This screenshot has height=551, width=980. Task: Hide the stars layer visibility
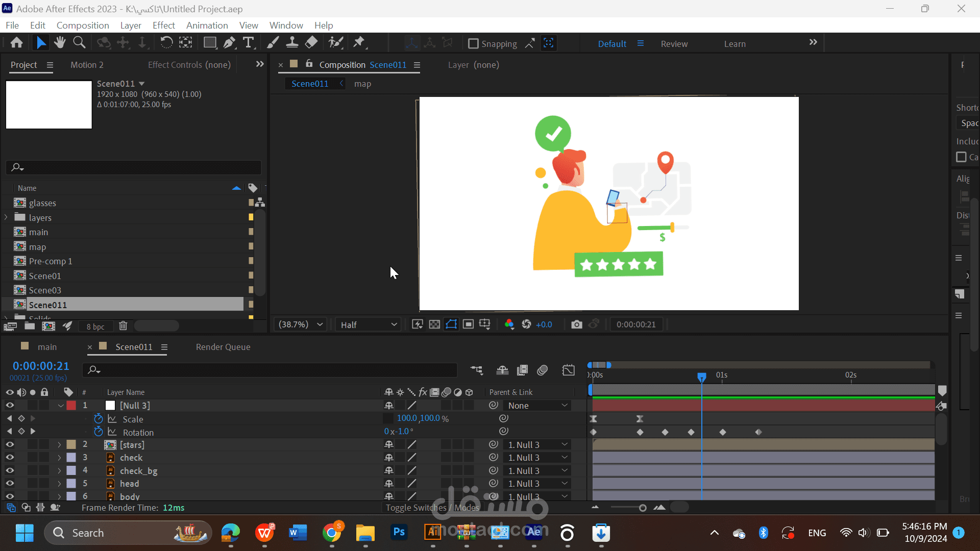[10, 445]
